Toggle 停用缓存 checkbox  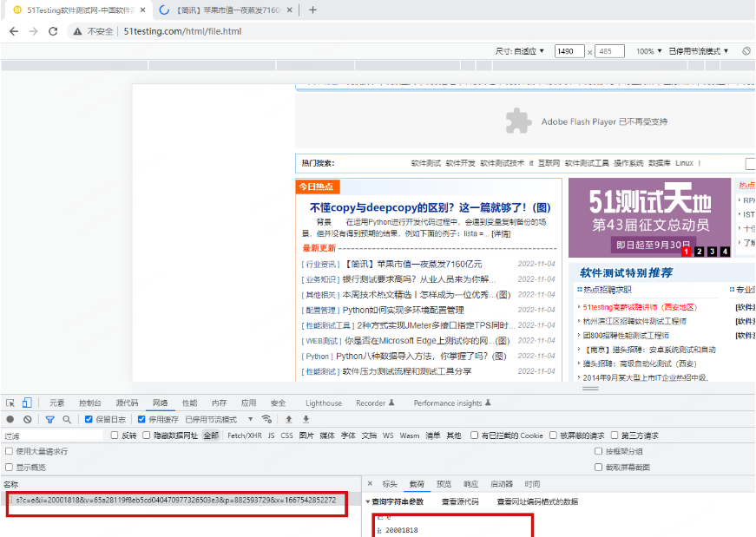141,419
